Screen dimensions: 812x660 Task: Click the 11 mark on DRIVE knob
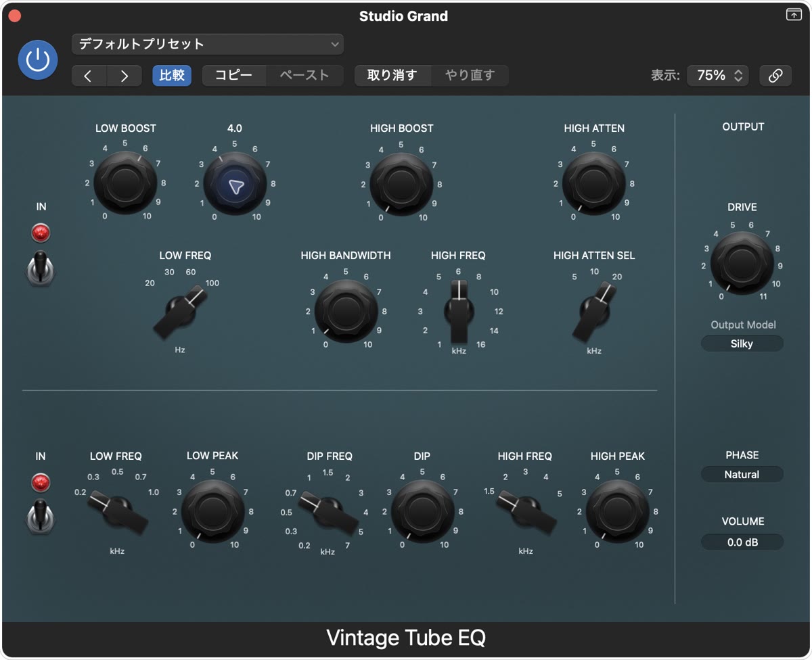763,296
